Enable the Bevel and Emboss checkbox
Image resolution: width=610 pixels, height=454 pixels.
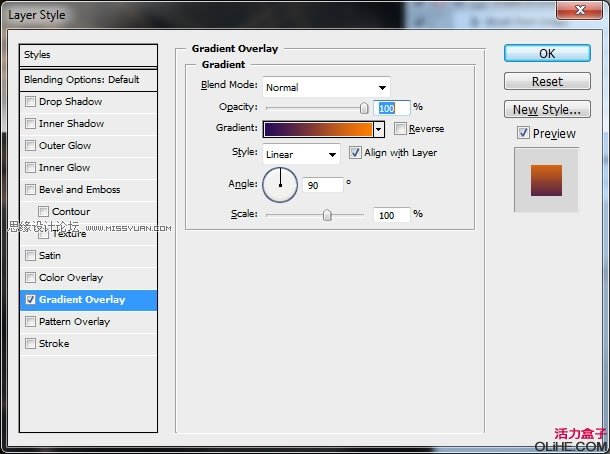click(30, 189)
